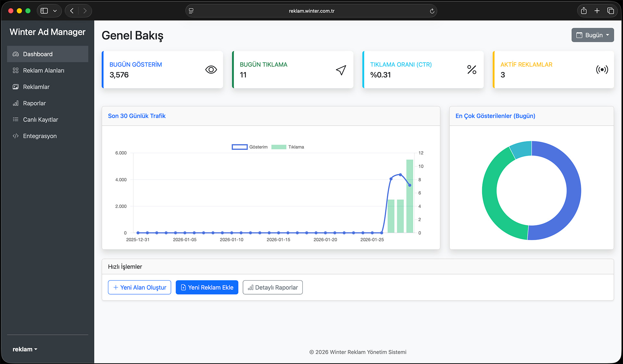Open the Bugün date range dropdown
The width and height of the screenshot is (623, 364).
[592, 35]
